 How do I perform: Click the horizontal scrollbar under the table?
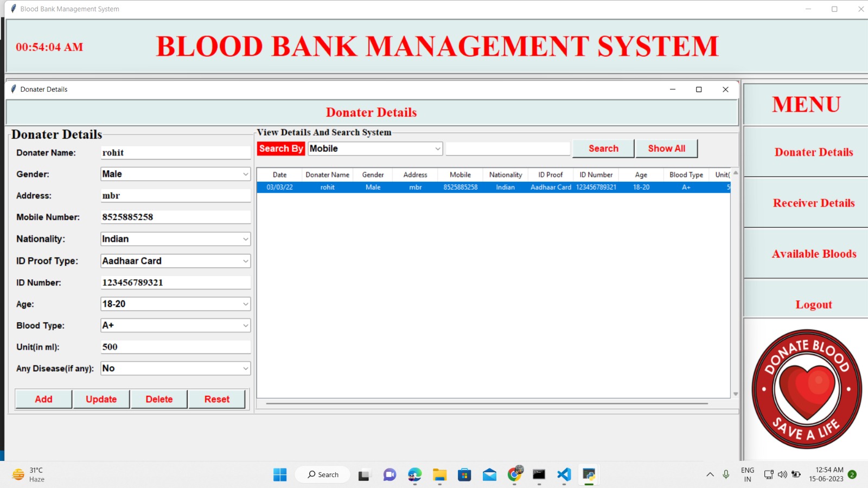(x=487, y=403)
